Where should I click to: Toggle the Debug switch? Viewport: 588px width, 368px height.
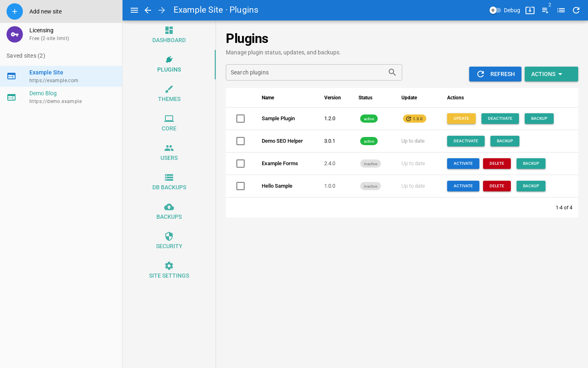(495, 10)
